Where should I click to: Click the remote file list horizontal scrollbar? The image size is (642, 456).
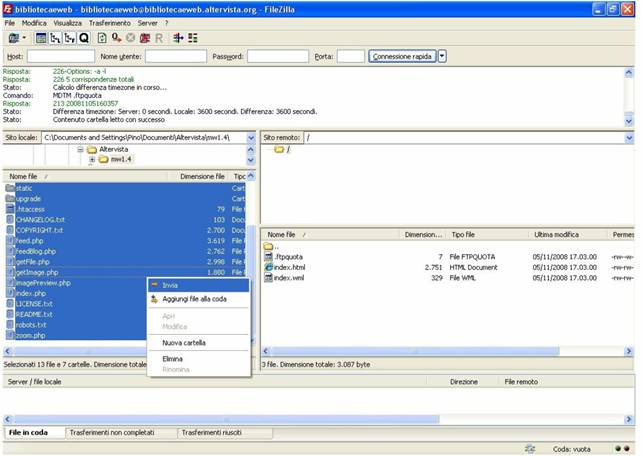click(415, 351)
